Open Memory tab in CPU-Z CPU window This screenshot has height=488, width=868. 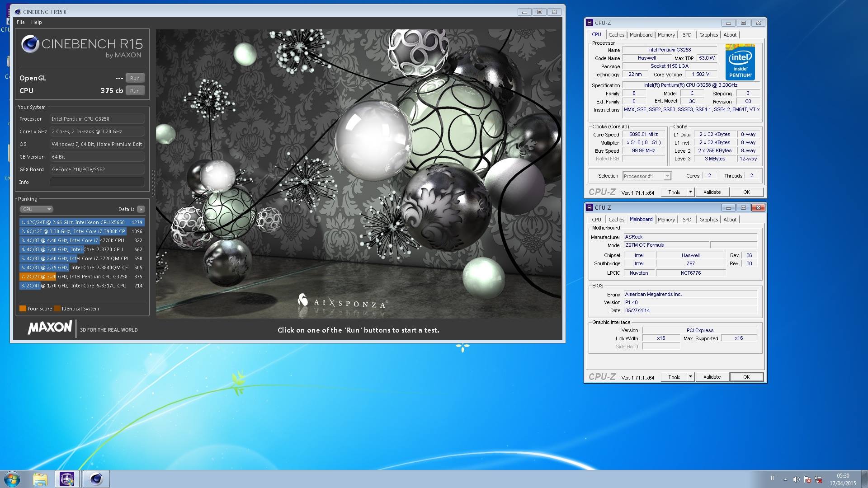[666, 35]
